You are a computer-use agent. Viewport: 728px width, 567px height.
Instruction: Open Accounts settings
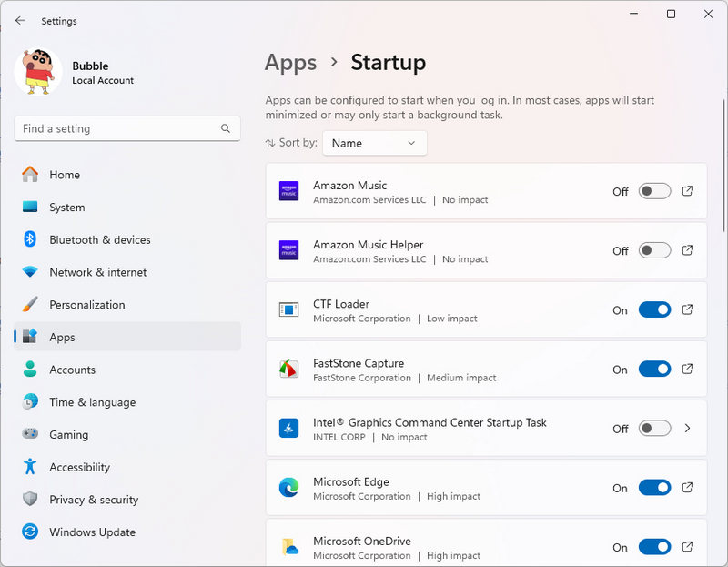pyautogui.click(x=127, y=370)
